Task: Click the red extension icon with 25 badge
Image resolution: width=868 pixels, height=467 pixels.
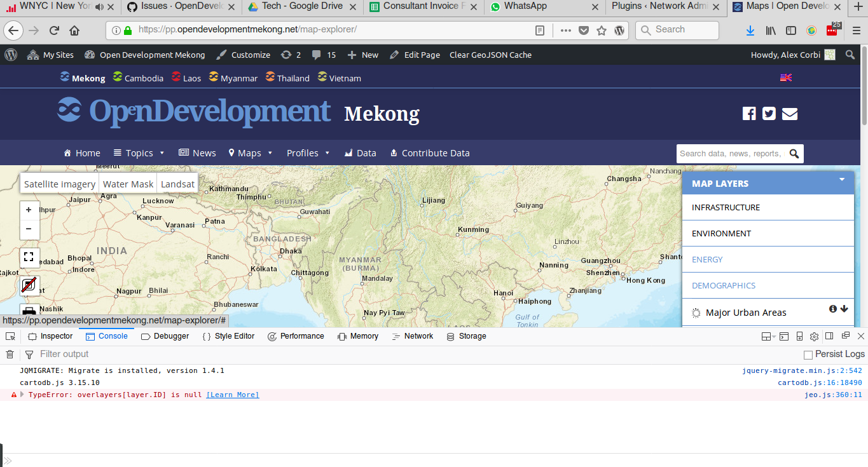Action: point(832,30)
